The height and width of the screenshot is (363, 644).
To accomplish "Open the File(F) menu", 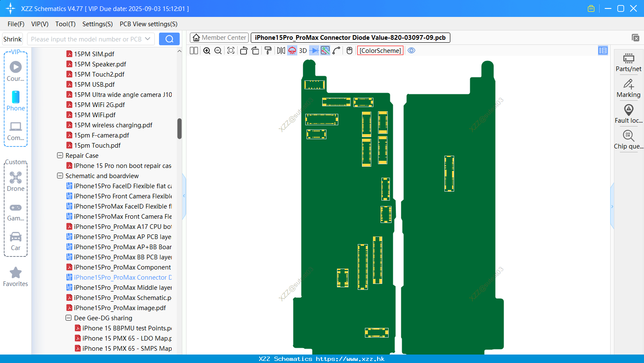I will (x=16, y=24).
